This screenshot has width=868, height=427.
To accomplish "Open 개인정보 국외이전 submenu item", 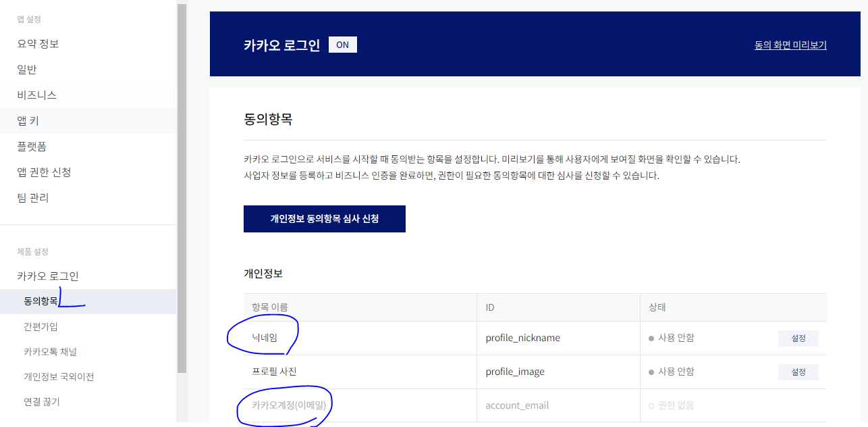I will pos(59,376).
